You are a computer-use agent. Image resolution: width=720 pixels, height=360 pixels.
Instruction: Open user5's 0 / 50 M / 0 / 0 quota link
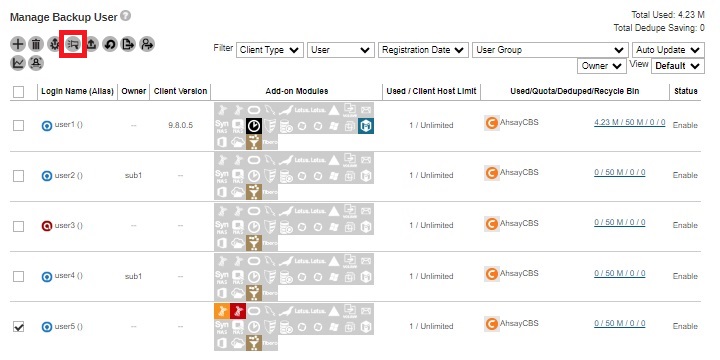619,323
